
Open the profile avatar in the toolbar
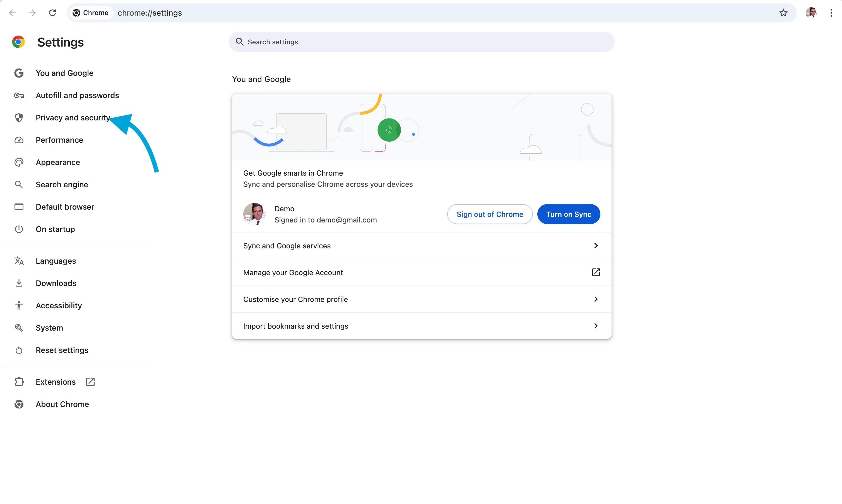(x=811, y=13)
